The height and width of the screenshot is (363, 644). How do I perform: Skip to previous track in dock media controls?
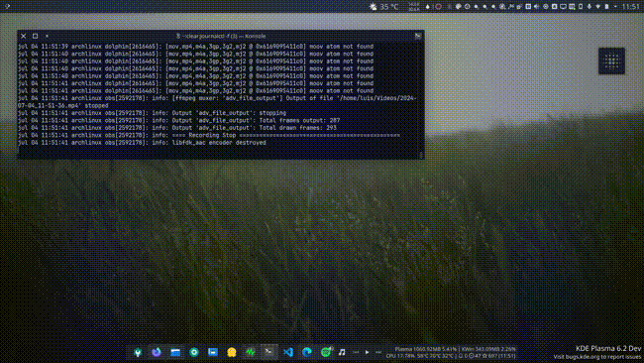(x=356, y=352)
